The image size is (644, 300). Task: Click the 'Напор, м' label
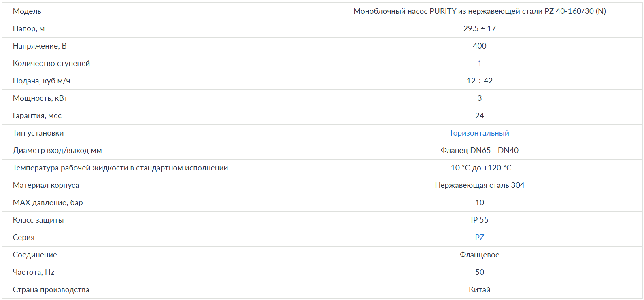pyautogui.click(x=28, y=29)
